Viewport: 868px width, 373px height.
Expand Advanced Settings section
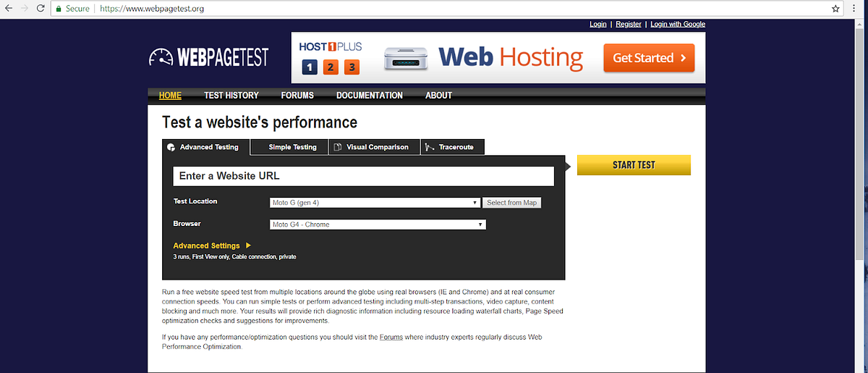point(212,246)
